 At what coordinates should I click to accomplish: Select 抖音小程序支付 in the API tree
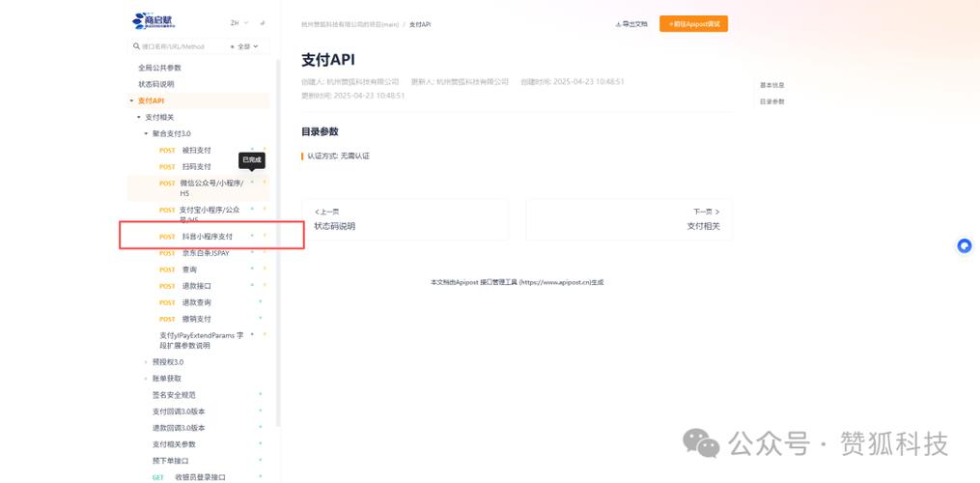(207, 237)
